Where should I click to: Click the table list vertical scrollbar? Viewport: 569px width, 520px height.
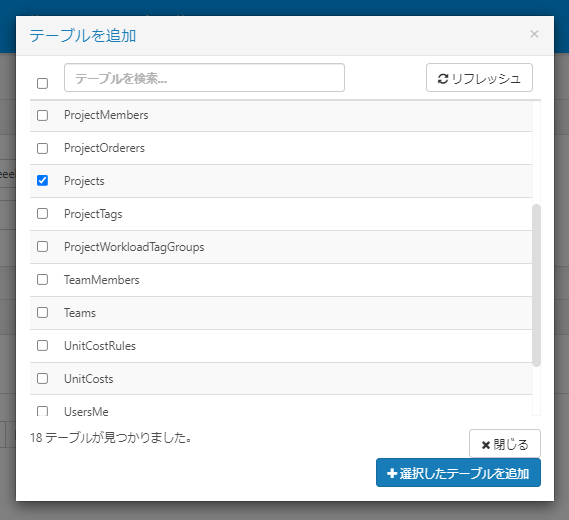[x=536, y=285]
